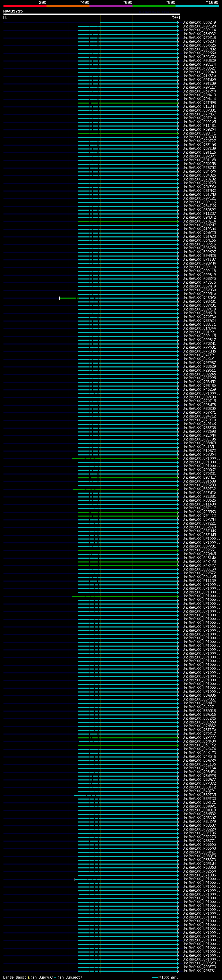
Task: Click the cyan ~100% color scale segment
Action: (x=197, y=6)
